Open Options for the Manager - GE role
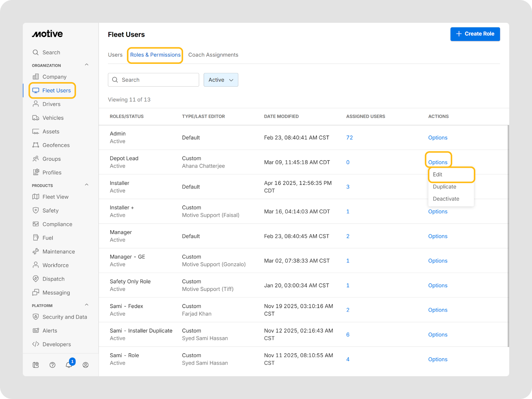 pyautogui.click(x=438, y=261)
